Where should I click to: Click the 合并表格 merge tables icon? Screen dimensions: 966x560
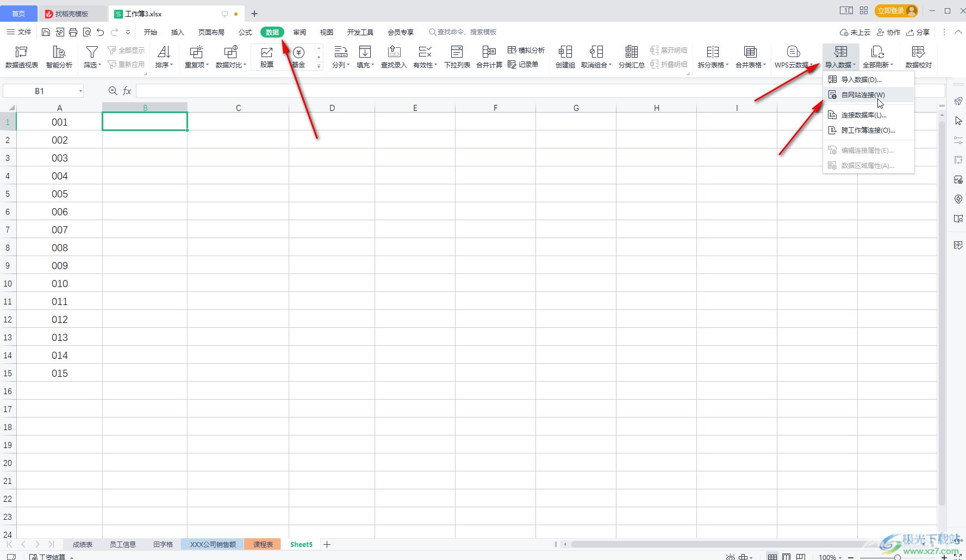[750, 52]
